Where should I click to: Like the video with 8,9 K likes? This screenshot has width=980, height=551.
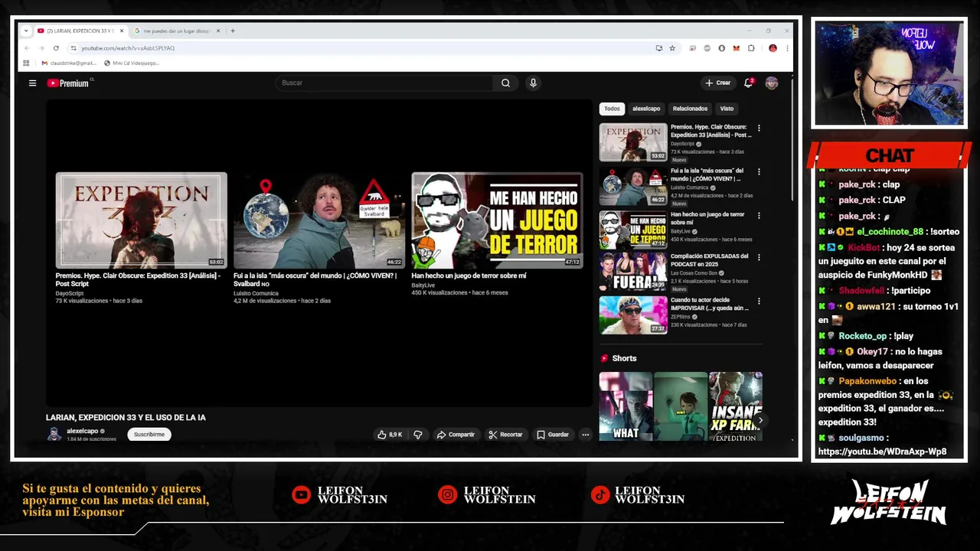pyautogui.click(x=390, y=435)
